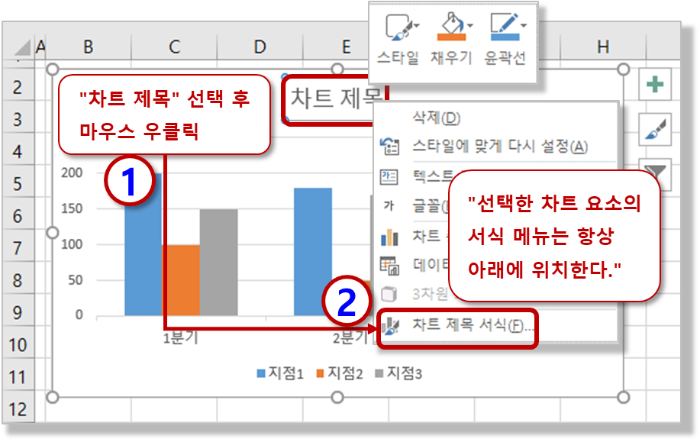Select column header H

pyautogui.click(x=603, y=46)
